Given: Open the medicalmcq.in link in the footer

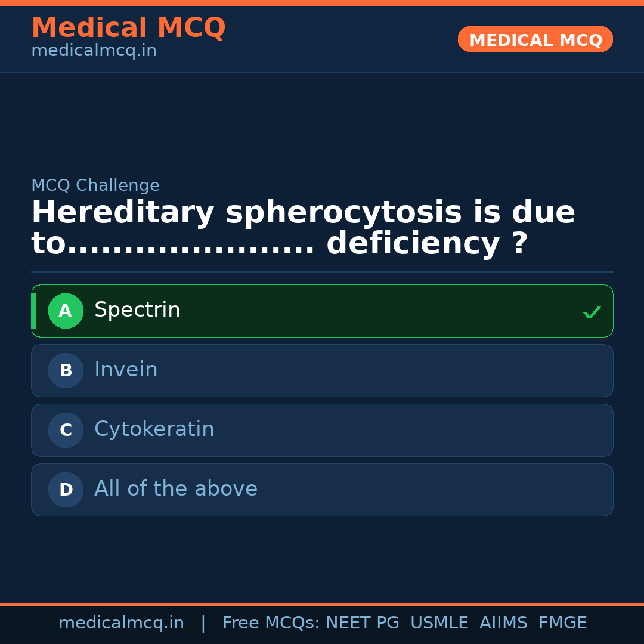Looking at the screenshot, I should (x=121, y=623).
